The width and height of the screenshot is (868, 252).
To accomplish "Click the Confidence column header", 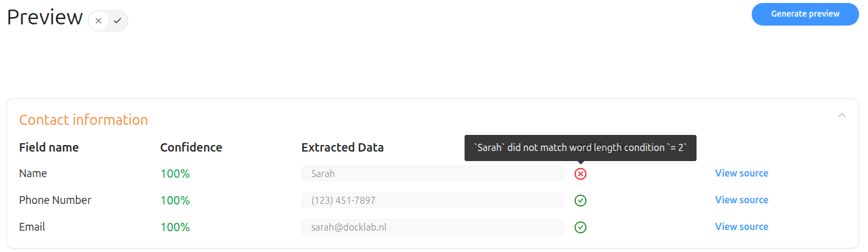I will 191,148.
